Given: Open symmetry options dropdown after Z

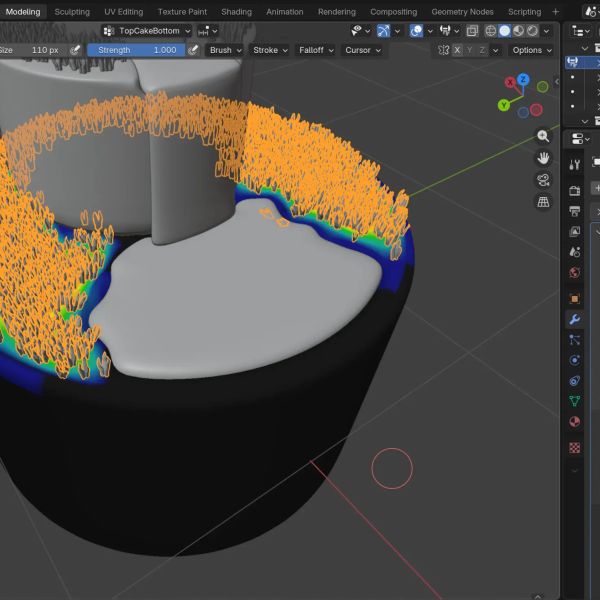Looking at the screenshot, I should (x=496, y=50).
